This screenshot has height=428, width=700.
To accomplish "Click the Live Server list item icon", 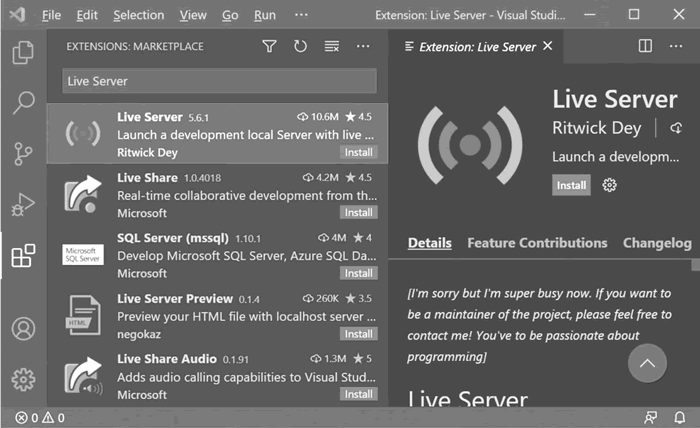I will 83,133.
